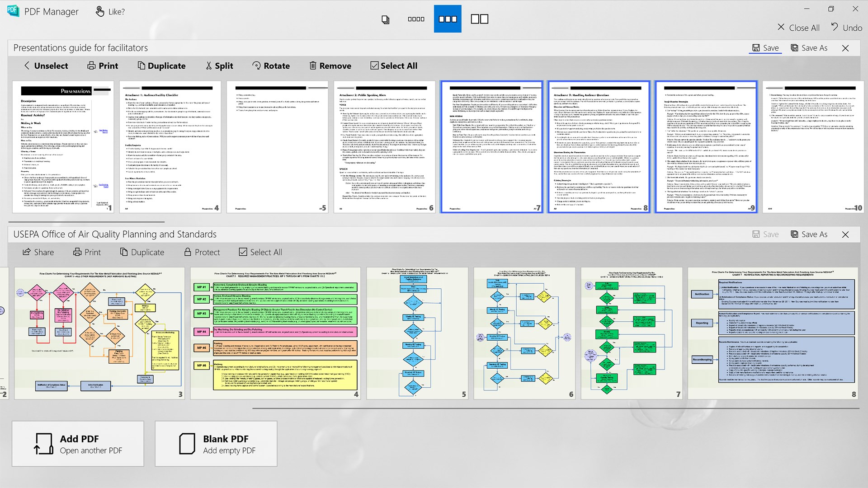The image size is (868, 488).
Task: Open another PDF using Add PDF
Action: (x=78, y=443)
